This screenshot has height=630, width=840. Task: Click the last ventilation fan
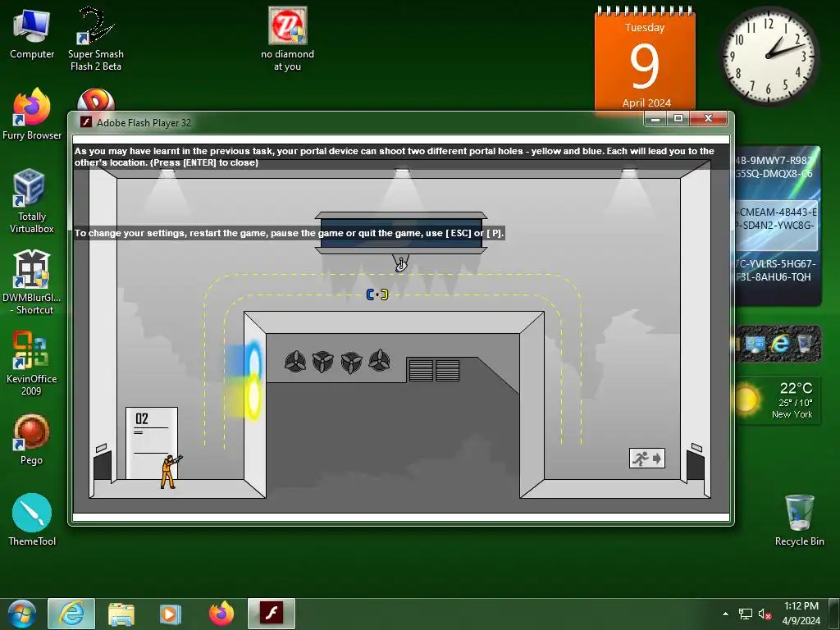point(379,361)
